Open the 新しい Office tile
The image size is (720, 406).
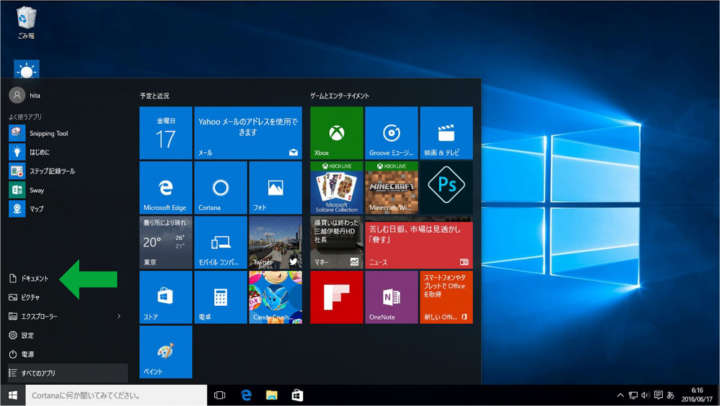[446, 297]
